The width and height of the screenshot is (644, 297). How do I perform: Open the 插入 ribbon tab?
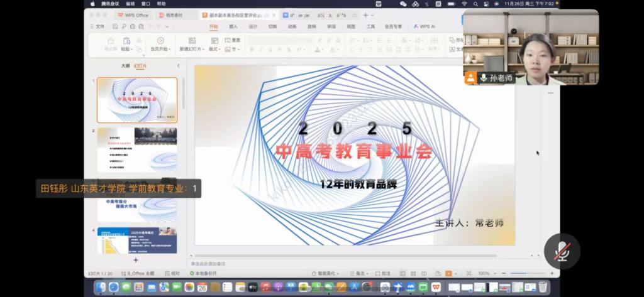[233, 26]
